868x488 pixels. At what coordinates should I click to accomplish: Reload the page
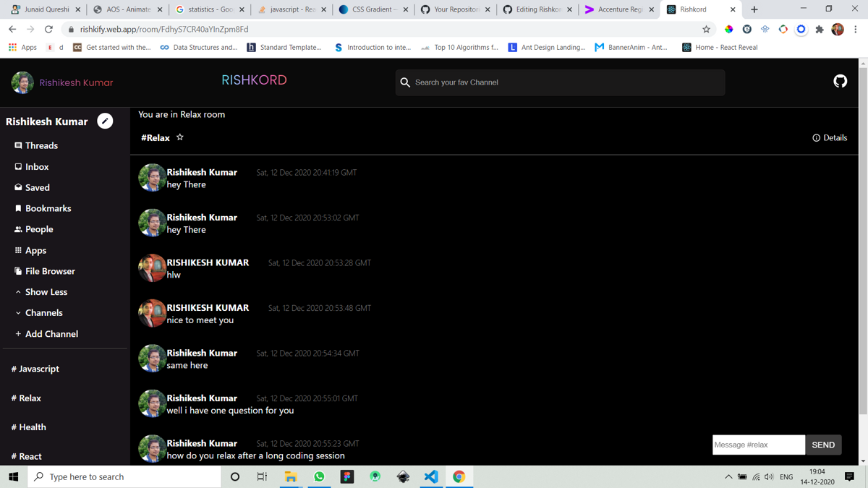(48, 30)
